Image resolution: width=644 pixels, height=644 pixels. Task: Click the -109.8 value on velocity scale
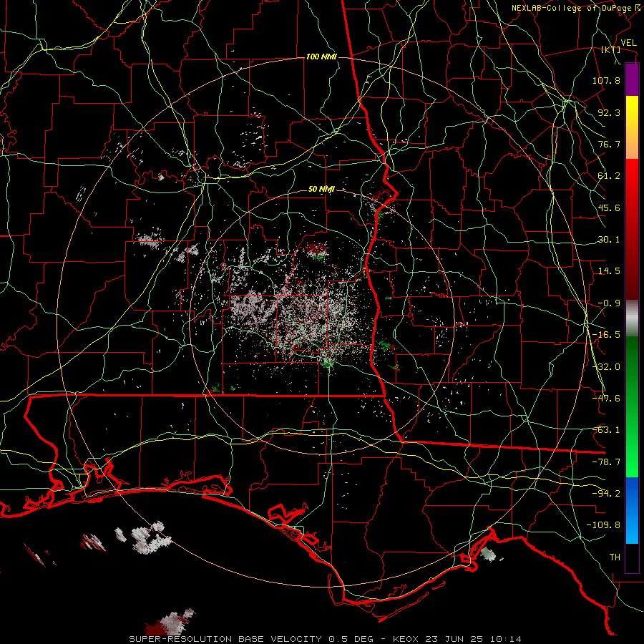point(603,525)
